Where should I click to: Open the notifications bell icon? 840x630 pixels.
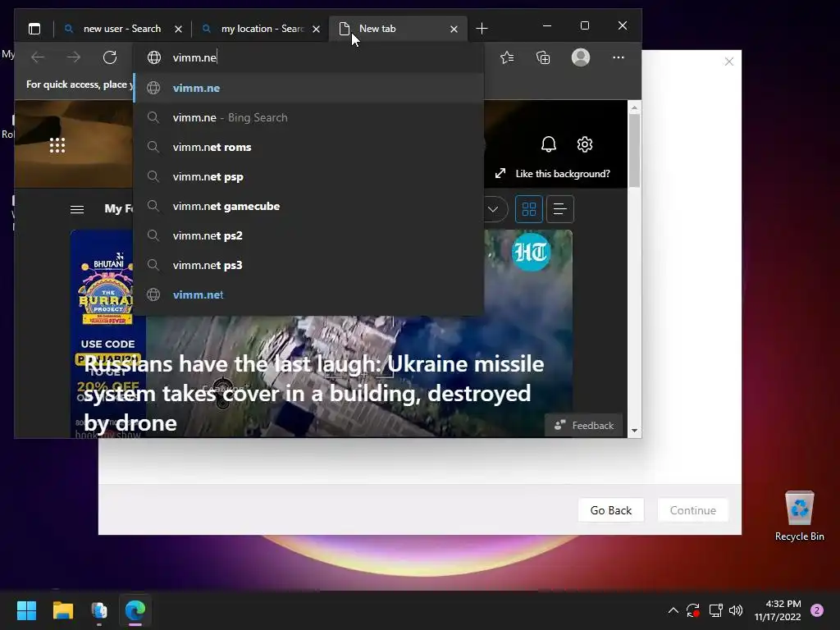[549, 144]
